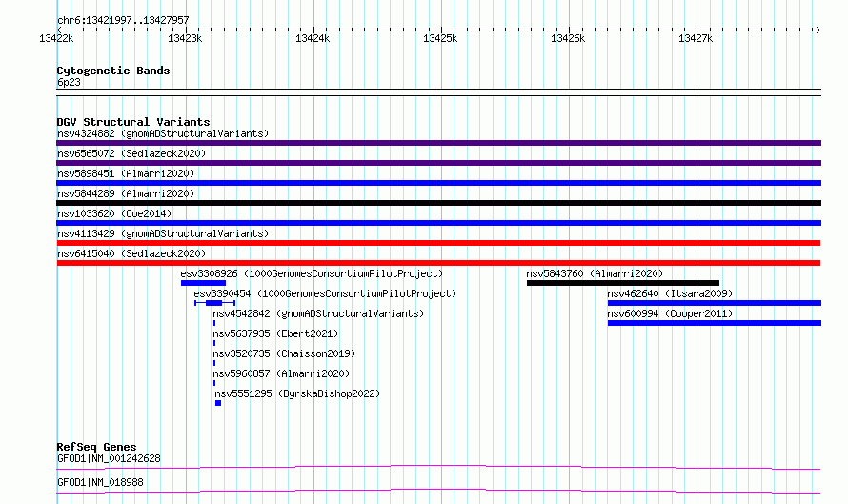The image size is (848, 504).
Task: Click the magenta GFOD1|NM_001242628 transcript line
Action: coord(438,467)
